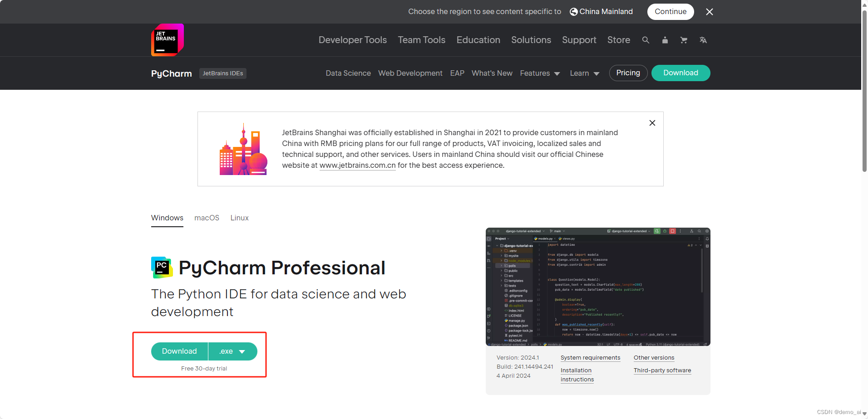Click the PyCharm product name
The width and height of the screenshot is (868, 419).
pyautogui.click(x=172, y=73)
